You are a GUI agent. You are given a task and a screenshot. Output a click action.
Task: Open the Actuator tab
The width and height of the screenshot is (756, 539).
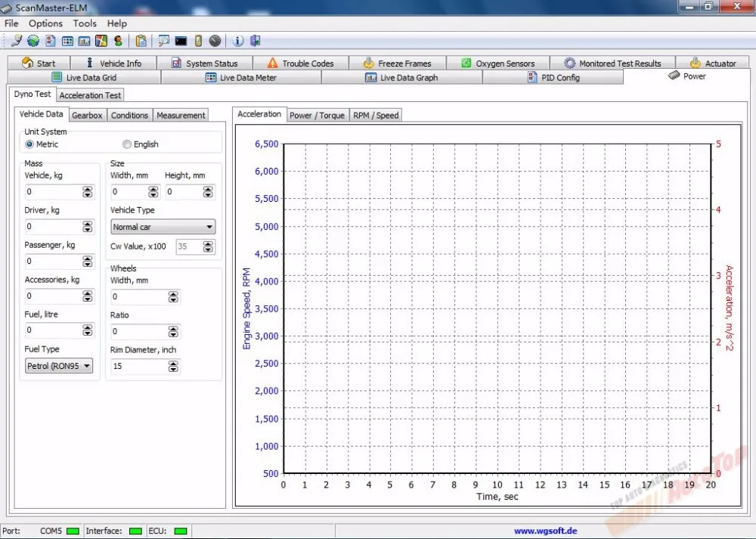click(x=713, y=64)
